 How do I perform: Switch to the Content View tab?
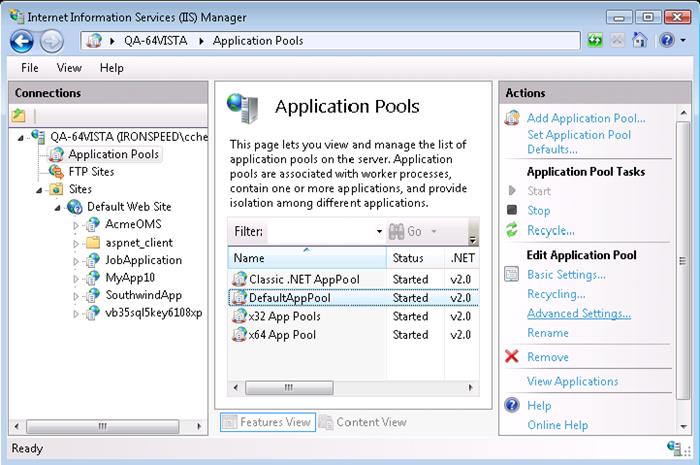(363, 422)
